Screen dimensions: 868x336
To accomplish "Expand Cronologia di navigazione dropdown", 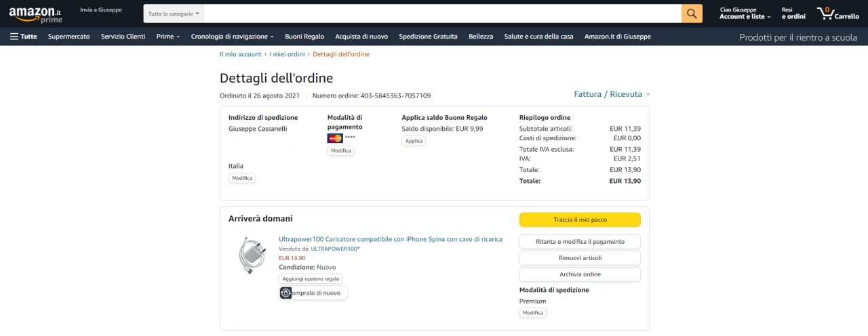I will [x=233, y=37].
